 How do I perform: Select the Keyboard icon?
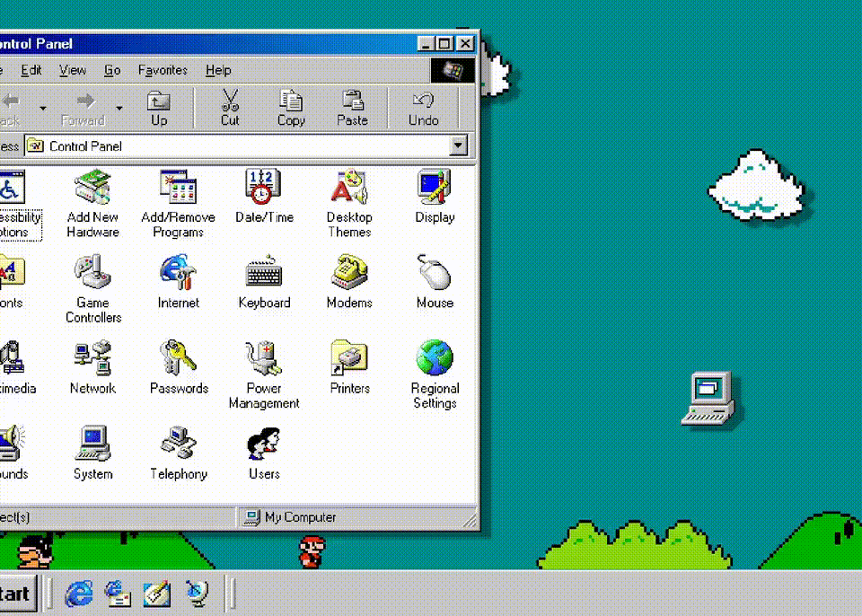click(264, 273)
